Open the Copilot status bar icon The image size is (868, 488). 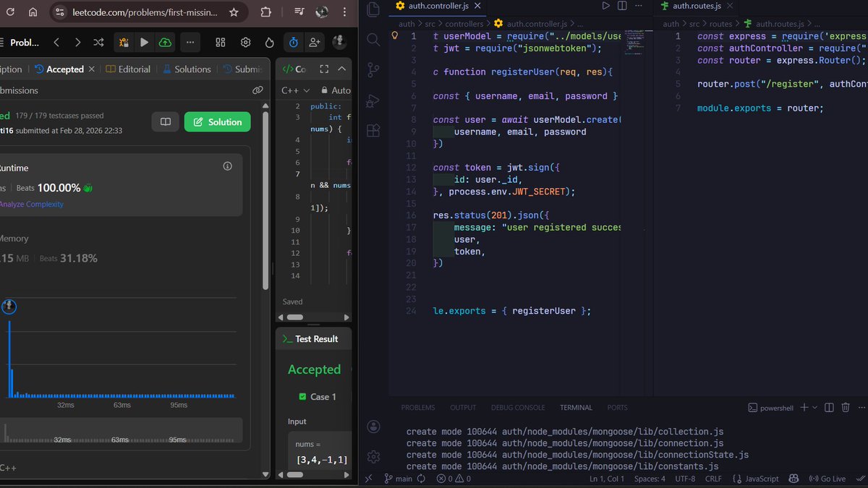793,479
